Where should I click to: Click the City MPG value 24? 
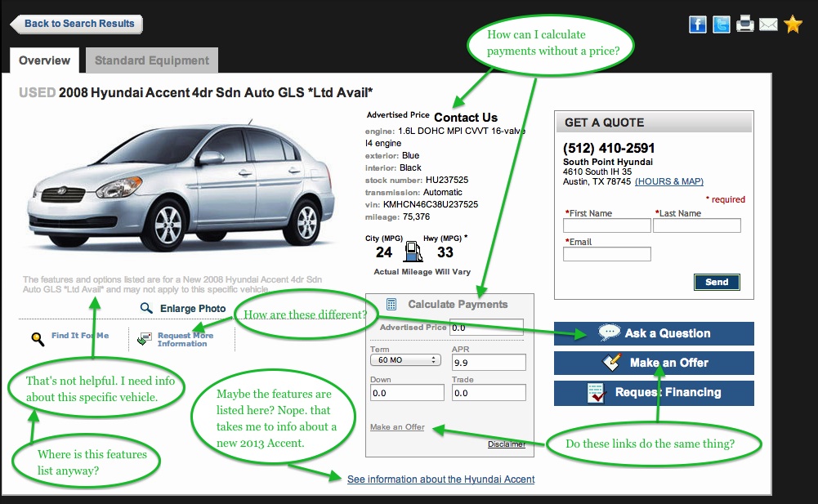384,252
